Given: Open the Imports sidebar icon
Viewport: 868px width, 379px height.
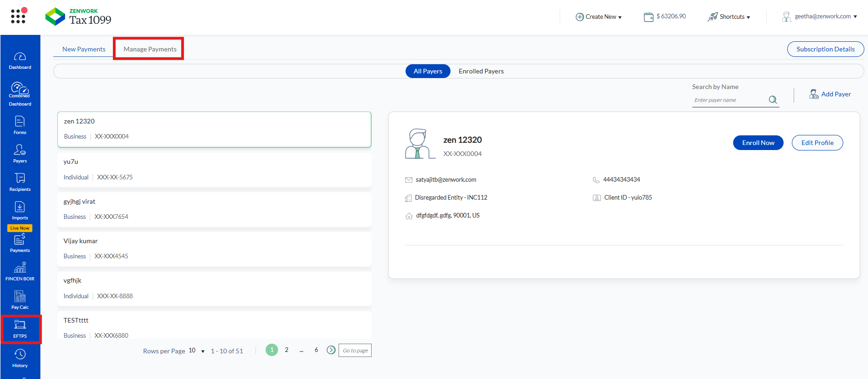Looking at the screenshot, I should (x=20, y=210).
